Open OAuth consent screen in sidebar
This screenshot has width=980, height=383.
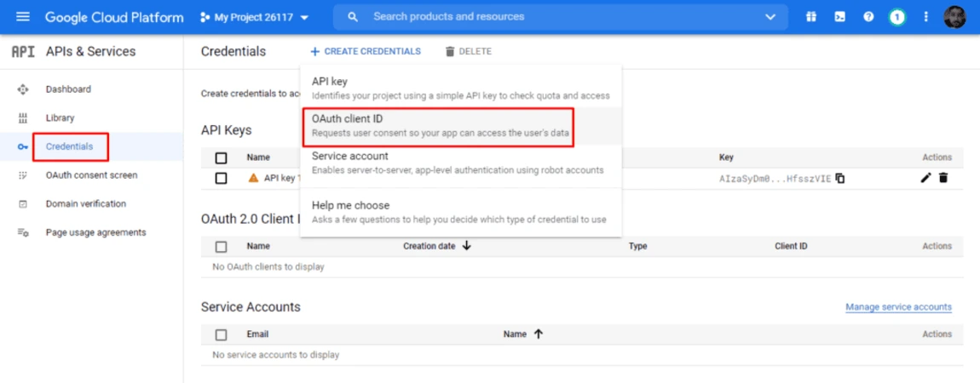point(91,175)
